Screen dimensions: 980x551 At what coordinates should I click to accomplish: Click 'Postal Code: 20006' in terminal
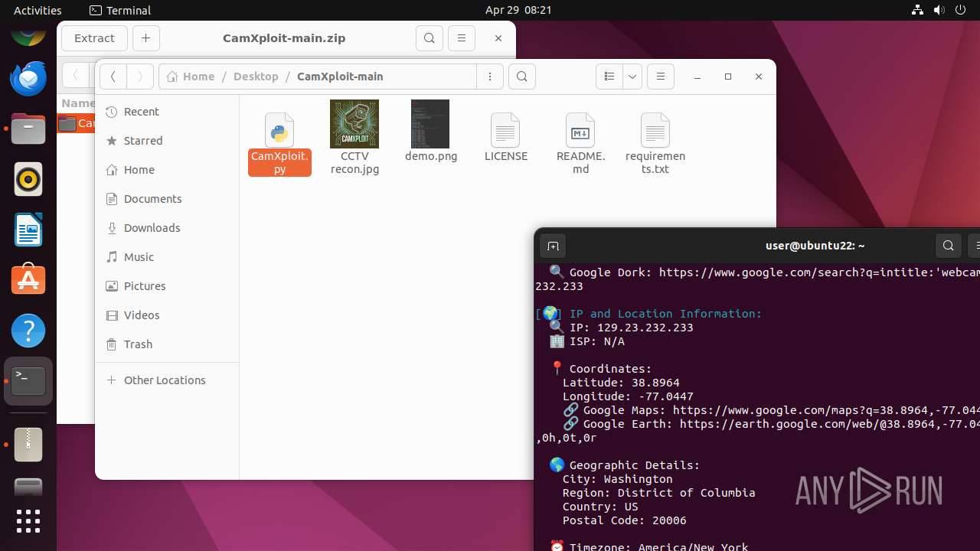point(624,520)
